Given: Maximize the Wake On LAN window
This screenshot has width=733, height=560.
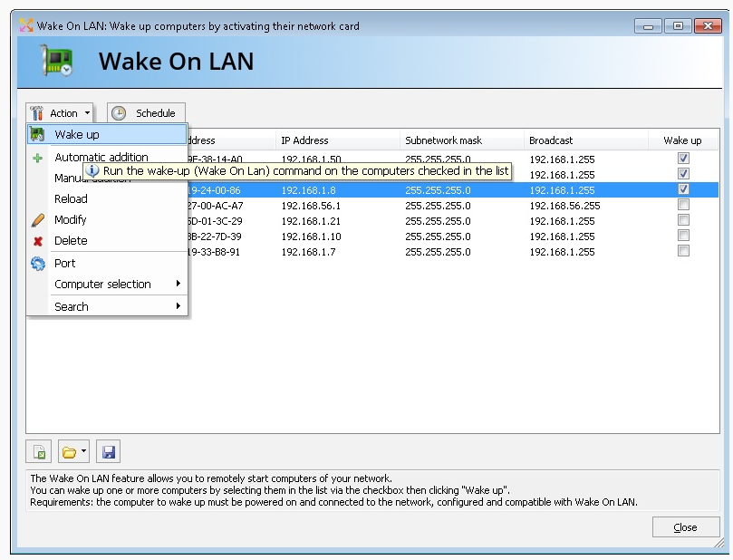Looking at the screenshot, I should click(x=678, y=26).
